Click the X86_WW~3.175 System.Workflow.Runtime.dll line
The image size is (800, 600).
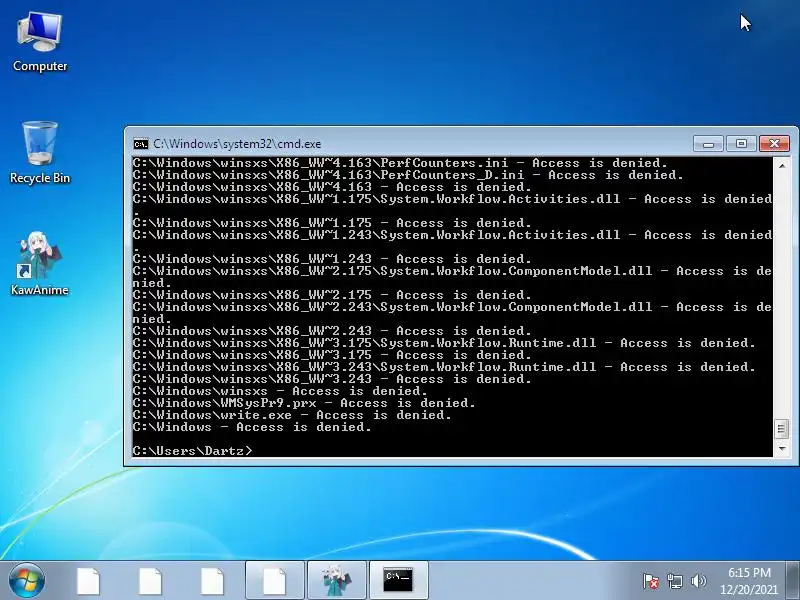(444, 343)
